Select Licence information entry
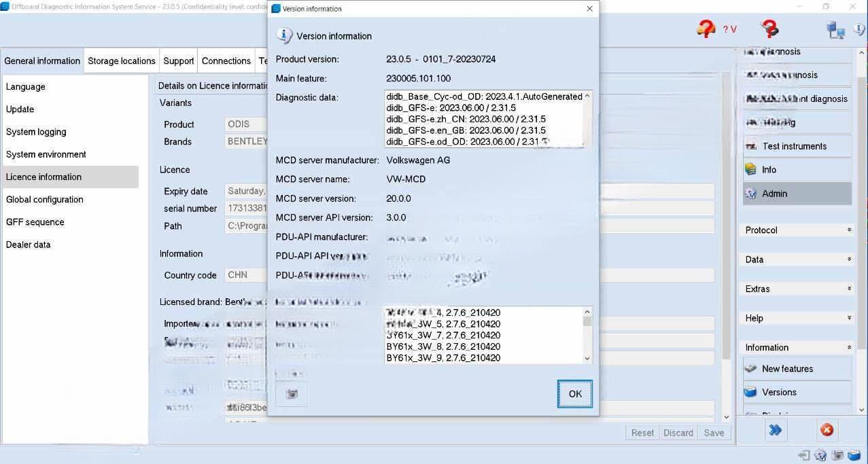 pyautogui.click(x=71, y=177)
